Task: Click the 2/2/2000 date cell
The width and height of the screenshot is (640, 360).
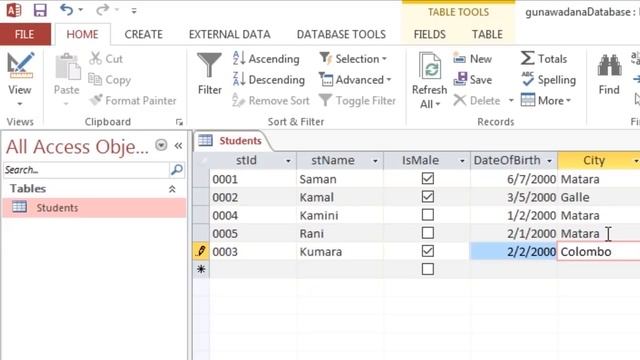Action: 513,251
